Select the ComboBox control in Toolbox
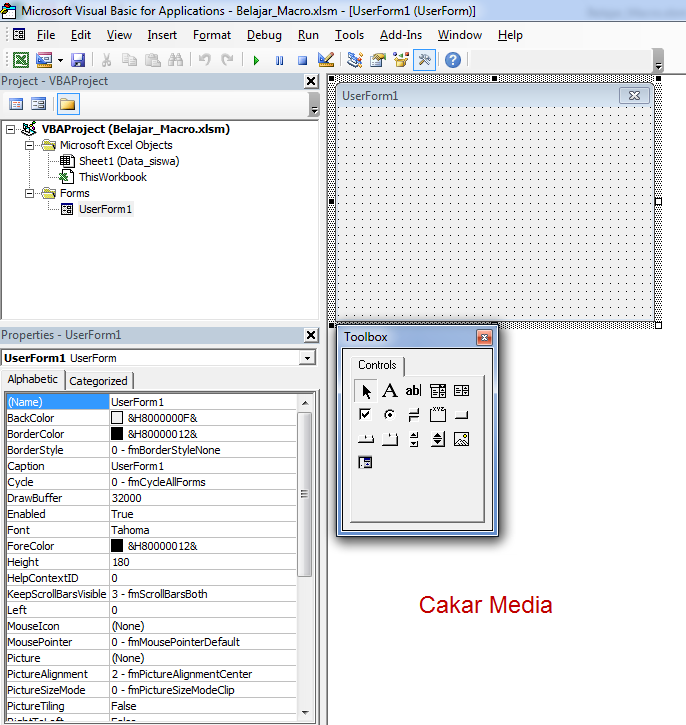This screenshot has width=686, height=725. 438,391
